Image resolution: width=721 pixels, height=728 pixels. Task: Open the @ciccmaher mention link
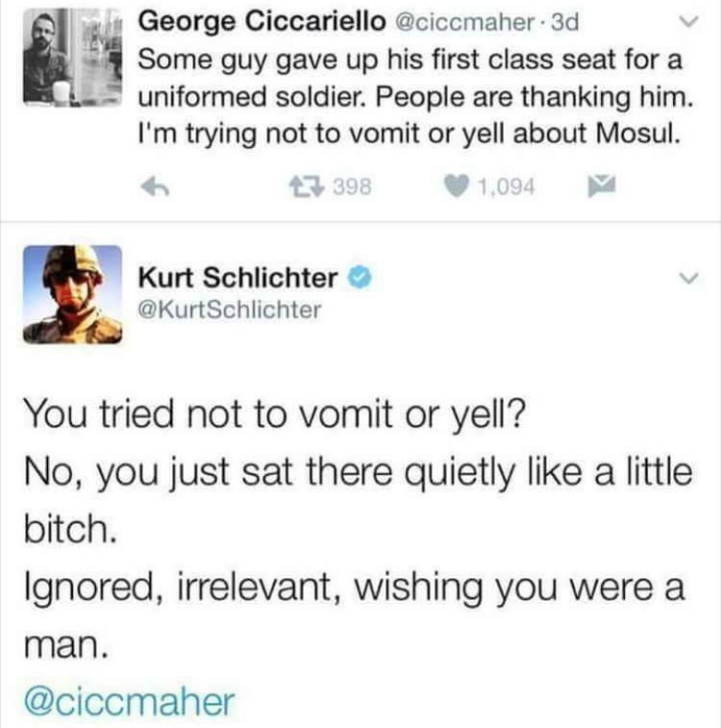tap(129, 701)
